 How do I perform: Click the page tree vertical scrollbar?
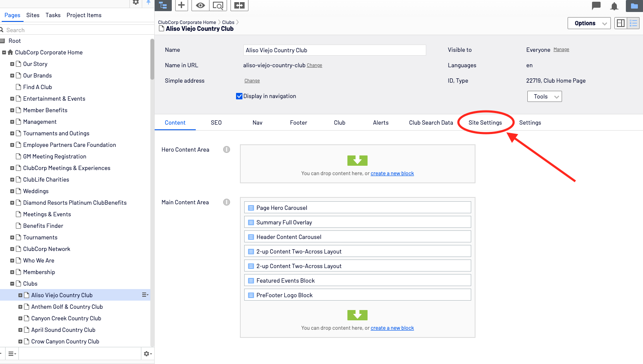pos(152,59)
